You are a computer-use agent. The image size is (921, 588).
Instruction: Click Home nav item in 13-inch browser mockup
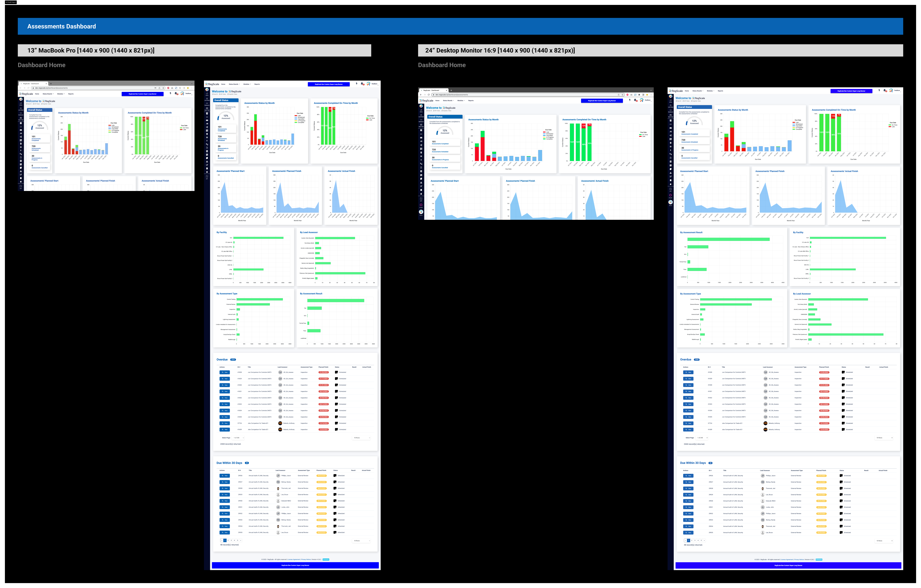pos(37,94)
